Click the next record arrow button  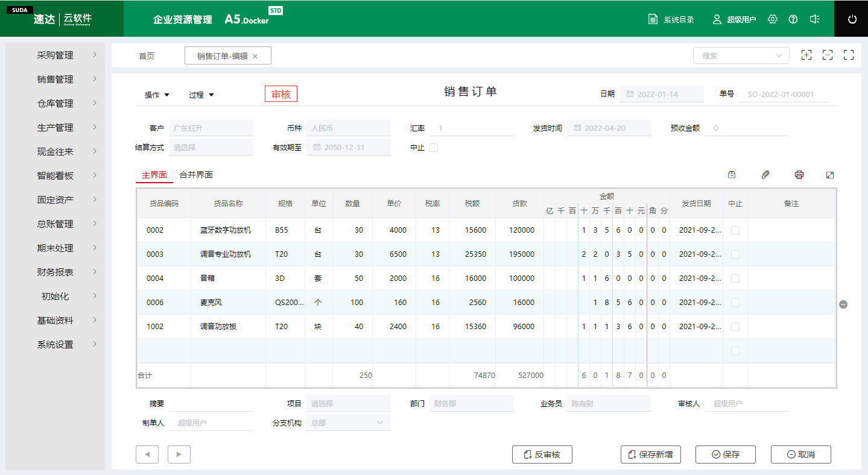(x=179, y=455)
